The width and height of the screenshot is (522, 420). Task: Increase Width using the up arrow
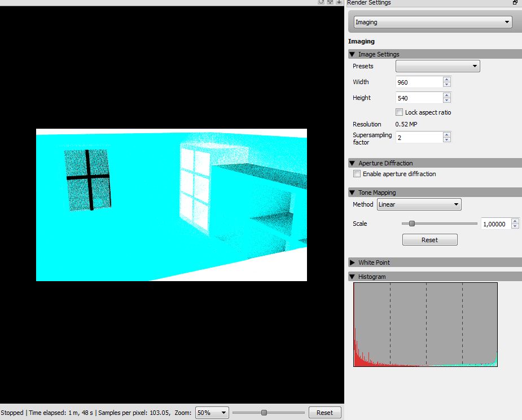pos(447,80)
